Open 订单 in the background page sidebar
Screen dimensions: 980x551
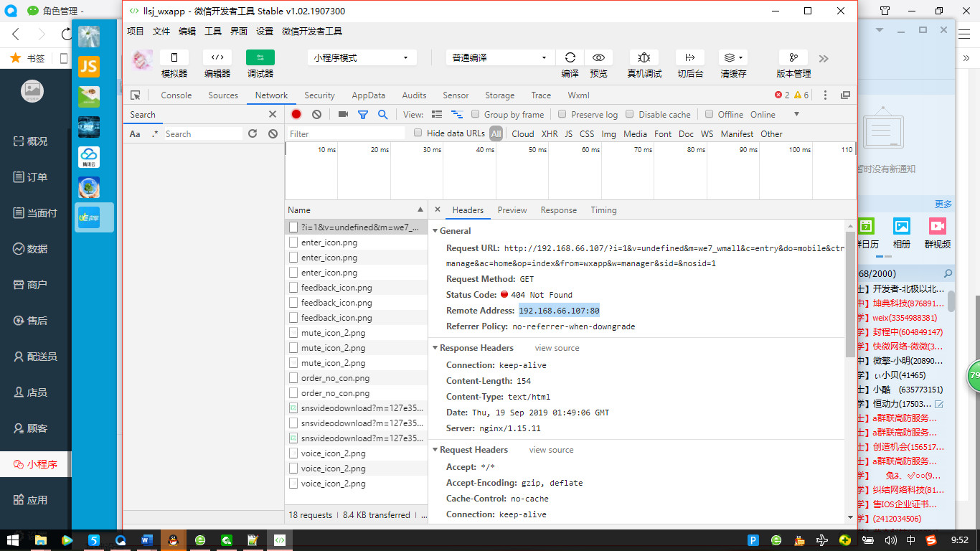tap(31, 177)
